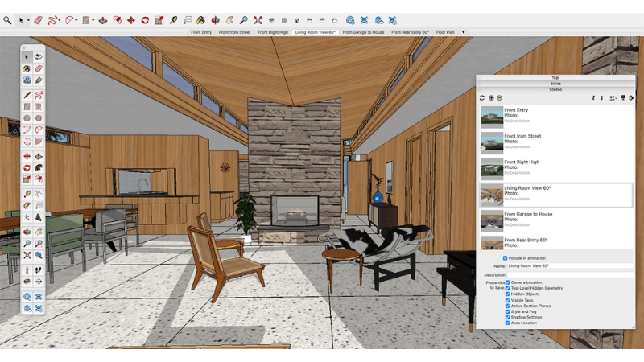Uncheck Camera Location property
Viewport: 644px width, 362px height.
(508, 282)
